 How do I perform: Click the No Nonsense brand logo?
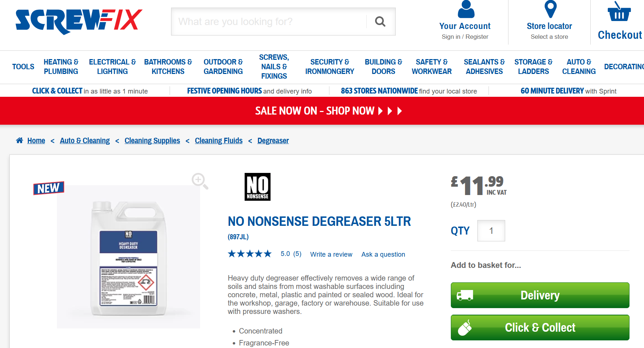(x=257, y=187)
